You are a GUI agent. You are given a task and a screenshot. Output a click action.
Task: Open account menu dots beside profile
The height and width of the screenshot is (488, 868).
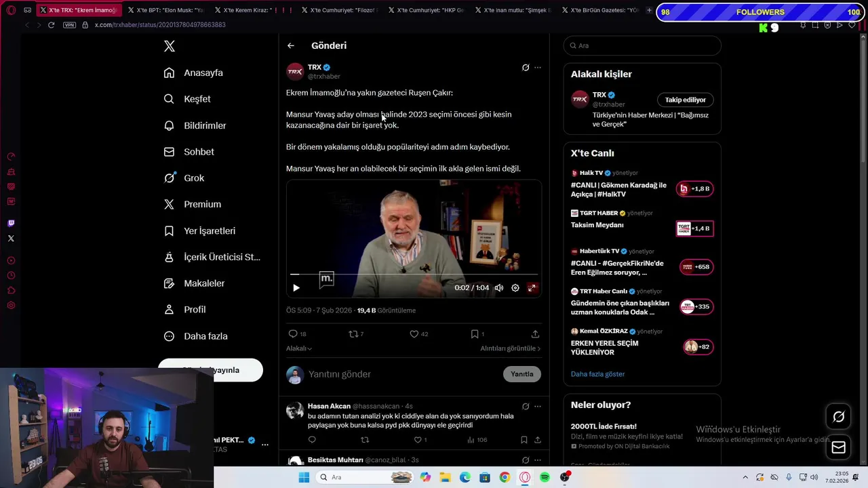pyautogui.click(x=265, y=445)
